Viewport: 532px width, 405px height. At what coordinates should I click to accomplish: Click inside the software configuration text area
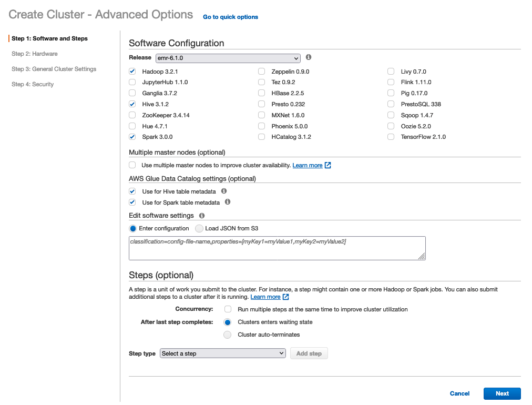tap(277, 248)
